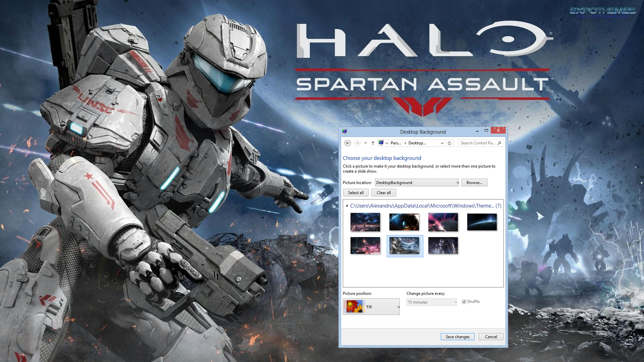Click the Browse... button

tap(474, 183)
